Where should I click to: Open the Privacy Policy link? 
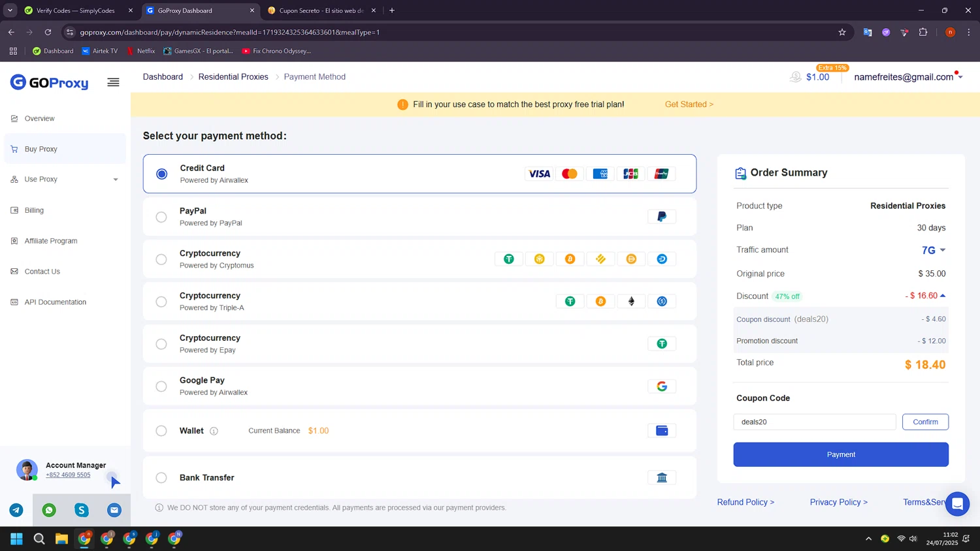point(839,502)
